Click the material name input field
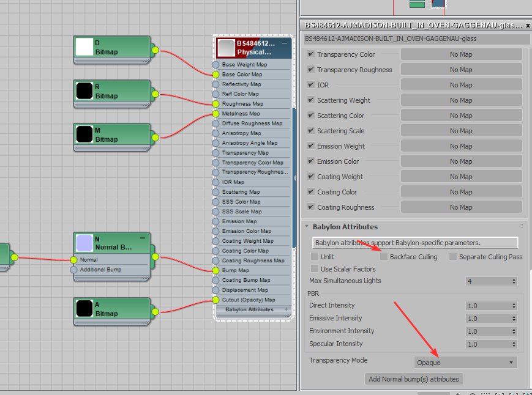Screen dimensions: 532x395 [416, 39]
